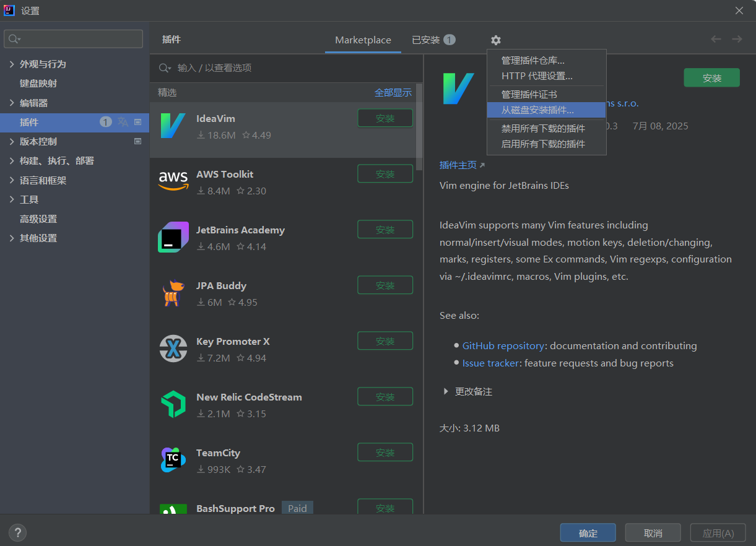Install the AWS Toolkit plugin
The width and height of the screenshot is (756, 546).
(385, 174)
